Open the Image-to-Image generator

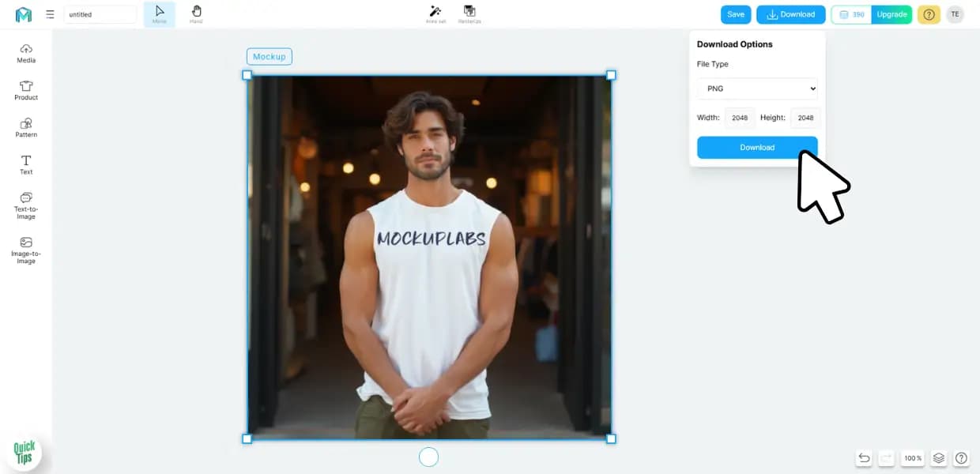tap(26, 250)
